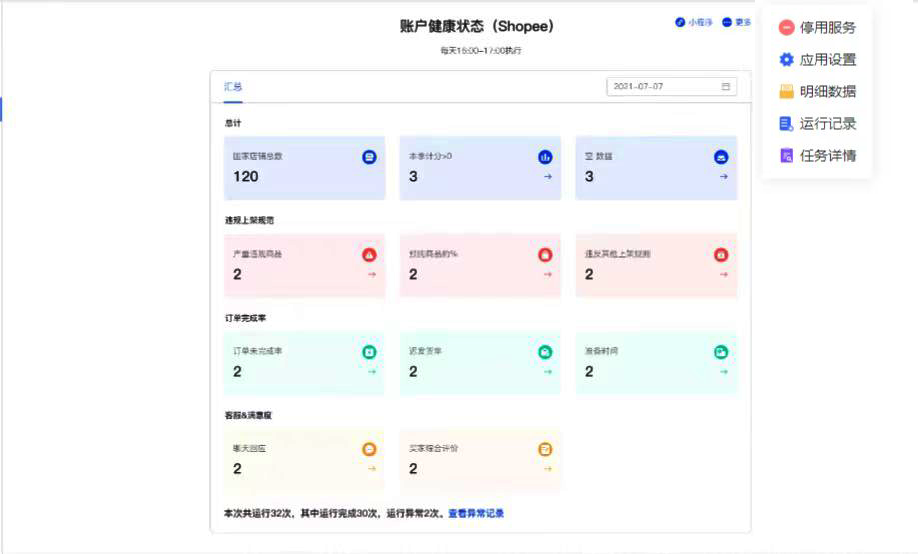The width and height of the screenshot is (918, 554).
Task: Open details via arrow on 空数据 card
Action: pos(724,176)
